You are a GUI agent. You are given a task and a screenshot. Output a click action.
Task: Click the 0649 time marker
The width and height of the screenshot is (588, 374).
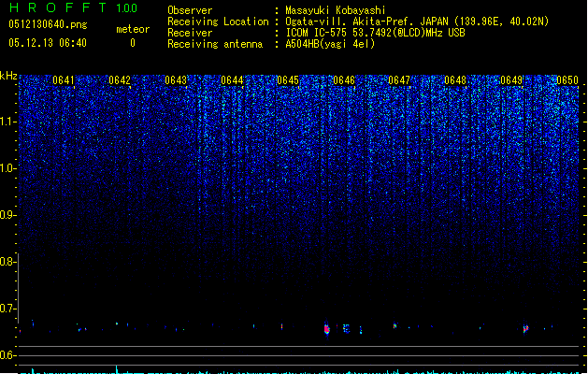tap(511, 80)
